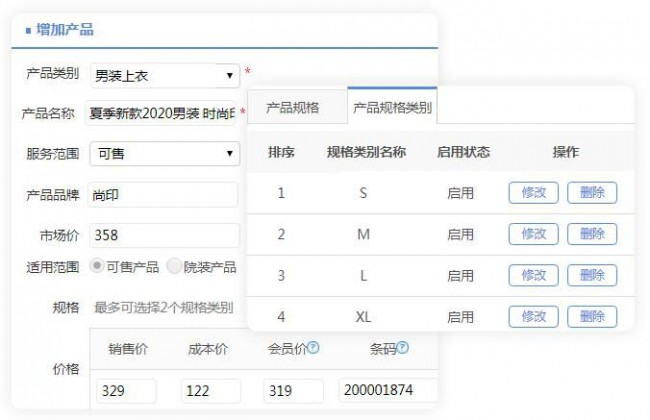The height and width of the screenshot is (420, 650).
Task: Delete the XL spec row
Action: (592, 316)
